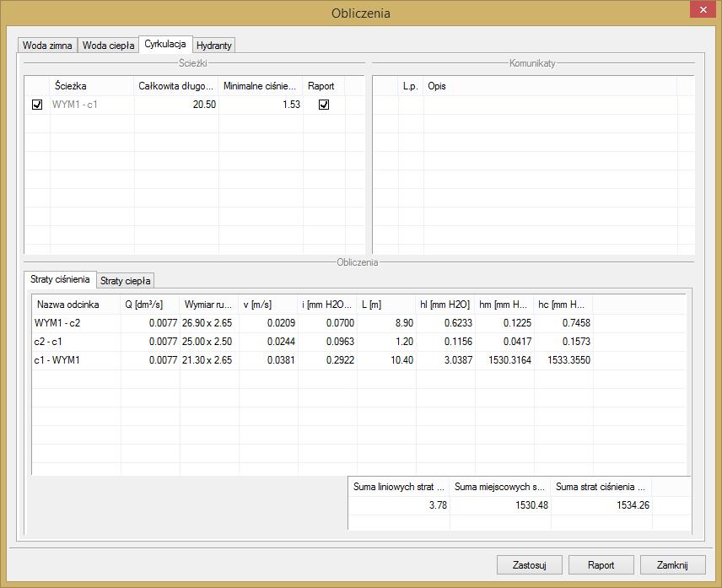The width and height of the screenshot is (722, 588).
Task: Click the Zastosuj button
Action: (530, 565)
